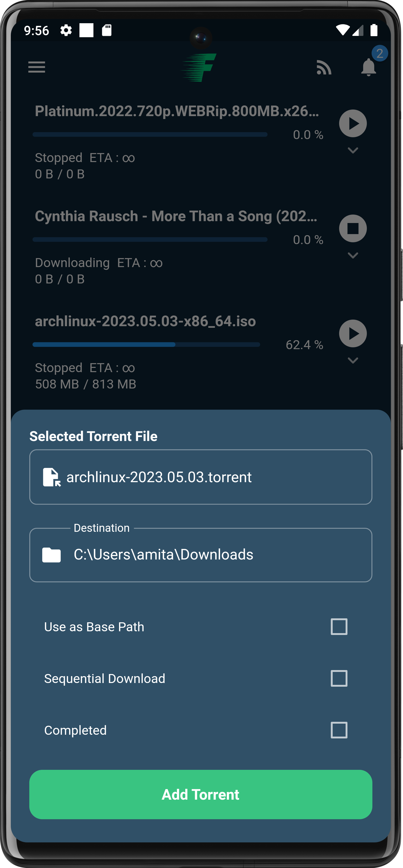View notifications via the bell icon

pos(369,68)
